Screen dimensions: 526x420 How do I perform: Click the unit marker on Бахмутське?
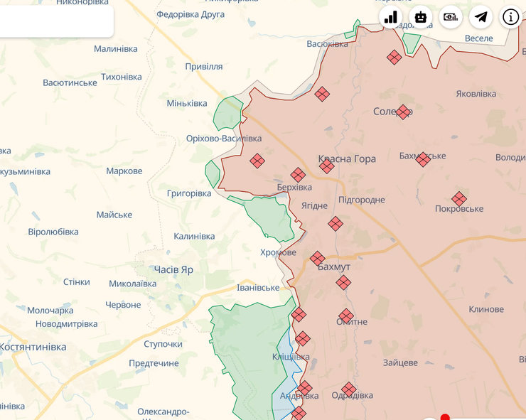click(423, 159)
